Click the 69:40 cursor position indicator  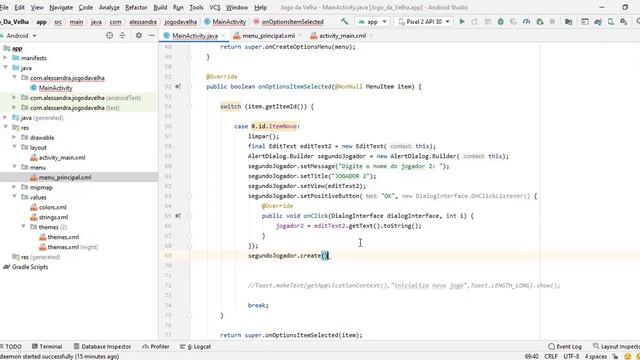(531, 356)
